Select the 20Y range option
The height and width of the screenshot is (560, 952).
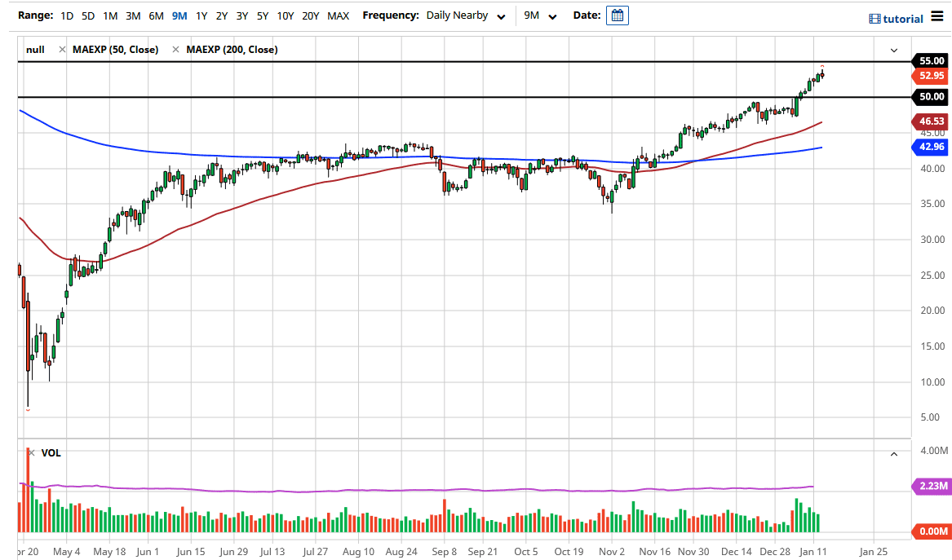[311, 15]
